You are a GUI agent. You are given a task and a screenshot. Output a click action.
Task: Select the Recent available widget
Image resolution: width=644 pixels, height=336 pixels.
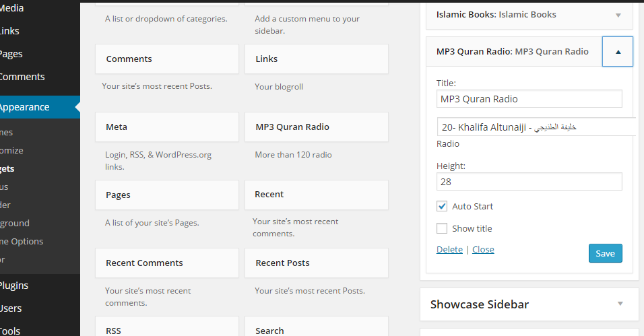tap(316, 195)
